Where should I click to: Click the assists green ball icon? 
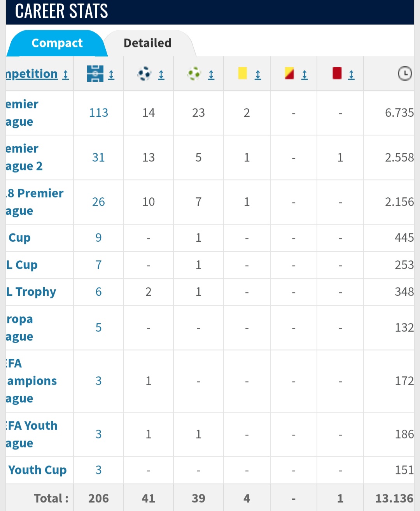(194, 73)
